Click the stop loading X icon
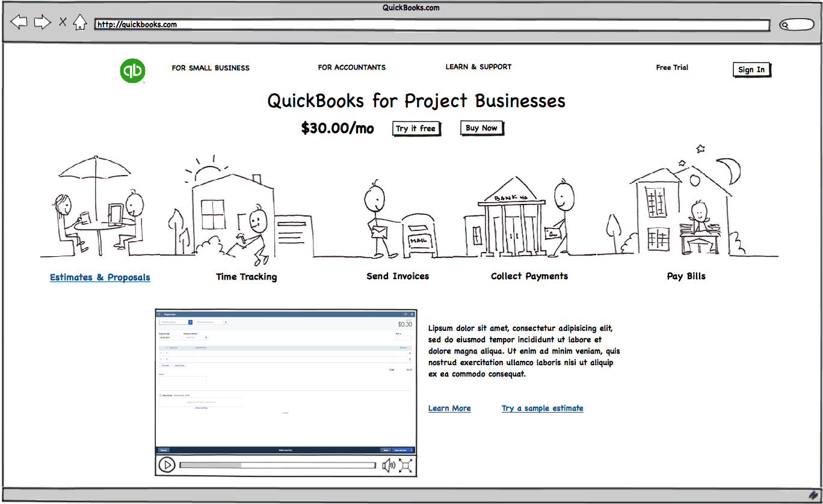823x504 pixels. coord(63,22)
